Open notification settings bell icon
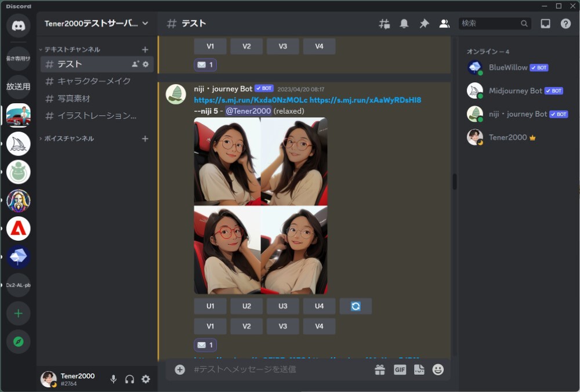 tap(404, 24)
